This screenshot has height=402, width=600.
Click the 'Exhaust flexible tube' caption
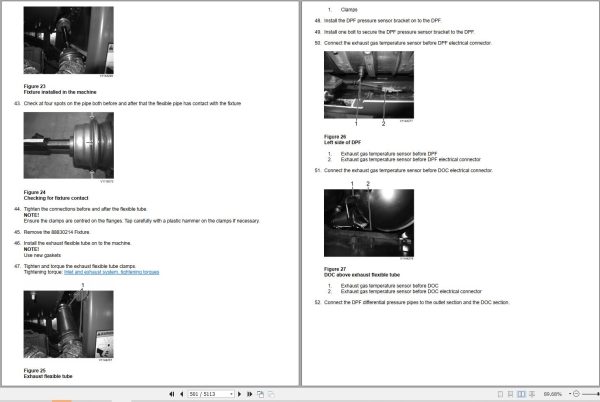coord(48,376)
